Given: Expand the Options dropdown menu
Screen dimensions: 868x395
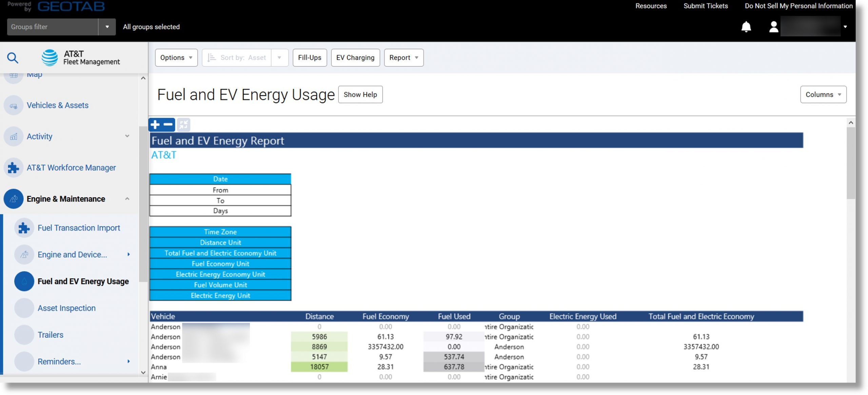Looking at the screenshot, I should point(176,57).
